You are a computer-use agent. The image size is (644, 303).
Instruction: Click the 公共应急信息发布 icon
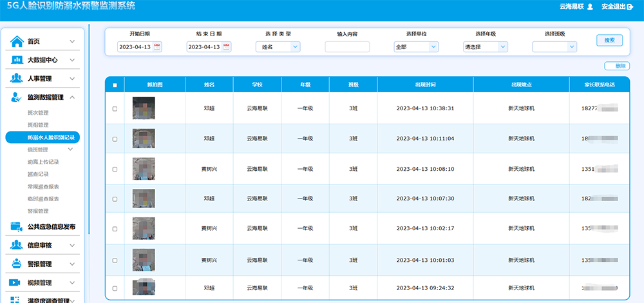coord(17,226)
